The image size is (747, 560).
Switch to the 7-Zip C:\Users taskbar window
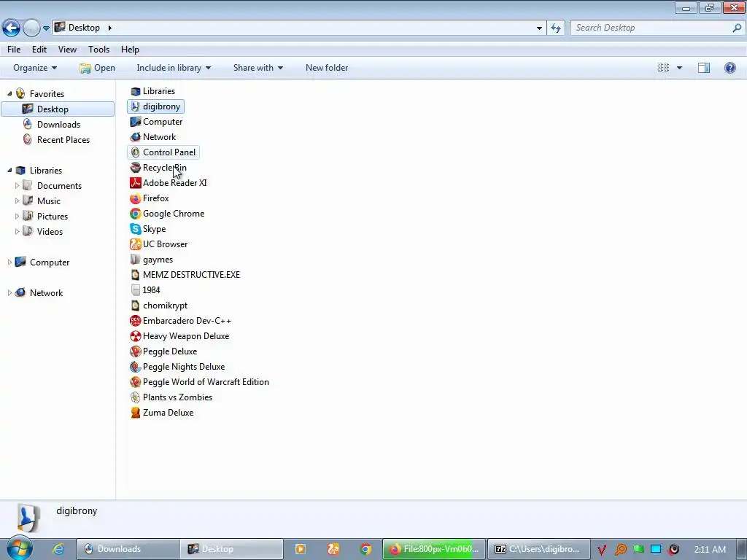point(539,549)
